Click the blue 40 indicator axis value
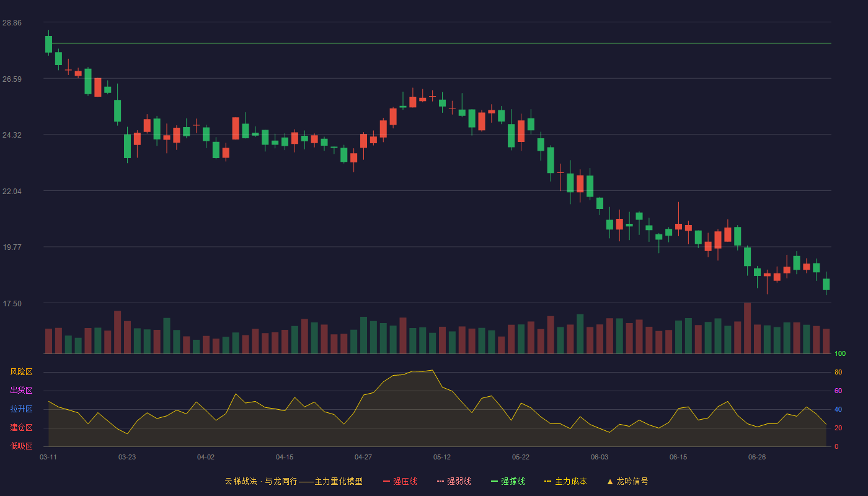Screen dimensions: 868x496 coord(838,409)
